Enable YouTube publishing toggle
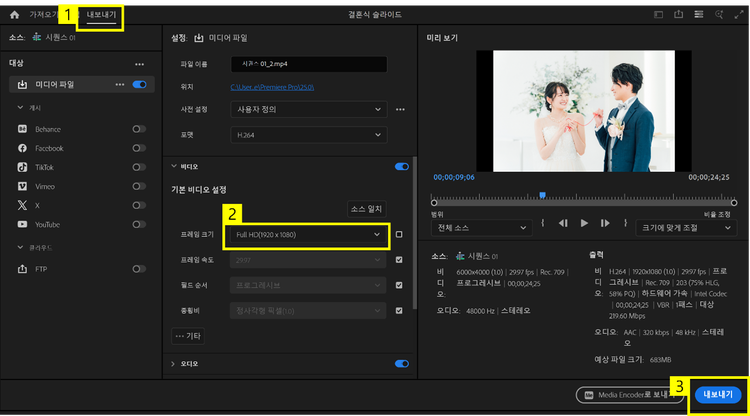This screenshot has height=416, width=750. (139, 224)
